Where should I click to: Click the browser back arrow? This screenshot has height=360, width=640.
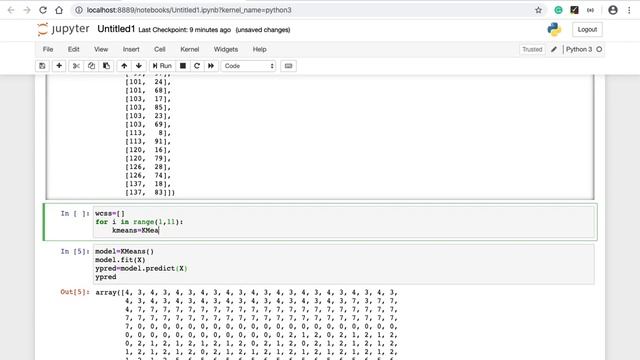click(x=11, y=10)
